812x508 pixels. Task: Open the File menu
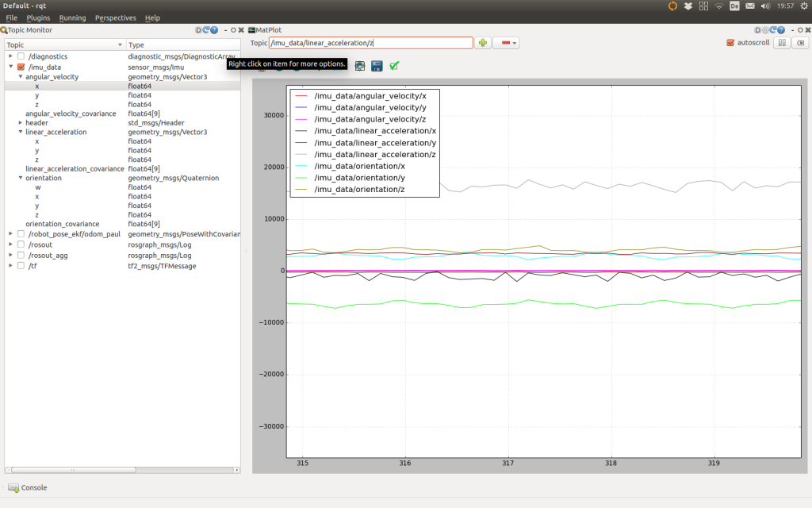coord(11,17)
